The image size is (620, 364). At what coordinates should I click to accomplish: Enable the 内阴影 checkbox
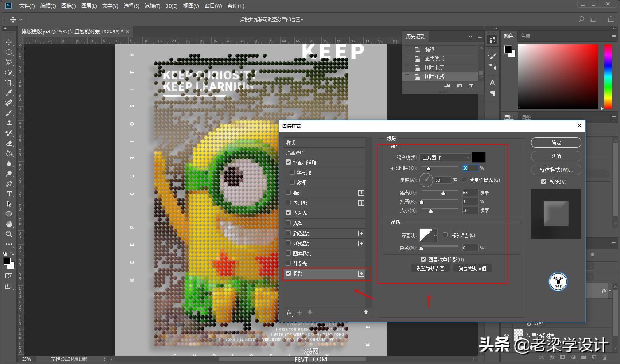pyautogui.click(x=288, y=203)
